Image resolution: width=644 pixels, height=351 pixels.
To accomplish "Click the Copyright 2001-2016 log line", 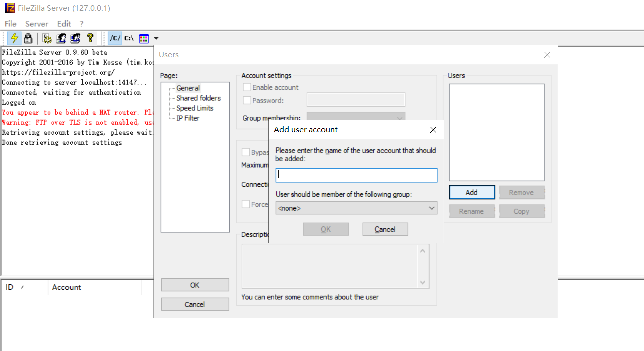I will (x=78, y=62).
